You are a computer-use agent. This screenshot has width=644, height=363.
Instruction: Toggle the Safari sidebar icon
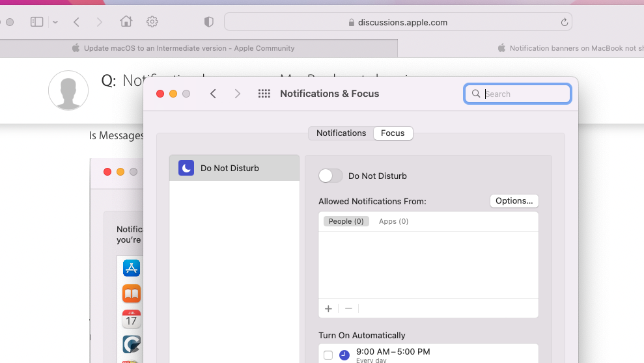36,21
